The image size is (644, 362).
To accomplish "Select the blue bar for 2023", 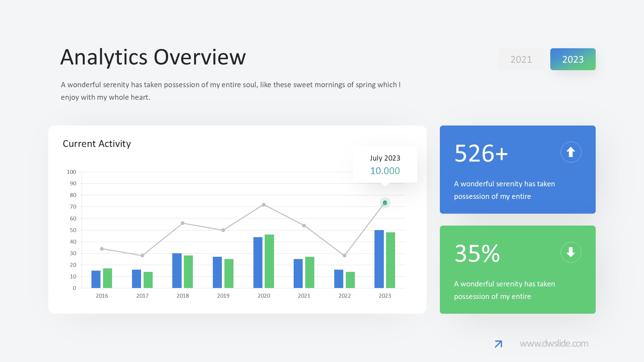I will coord(379,259).
